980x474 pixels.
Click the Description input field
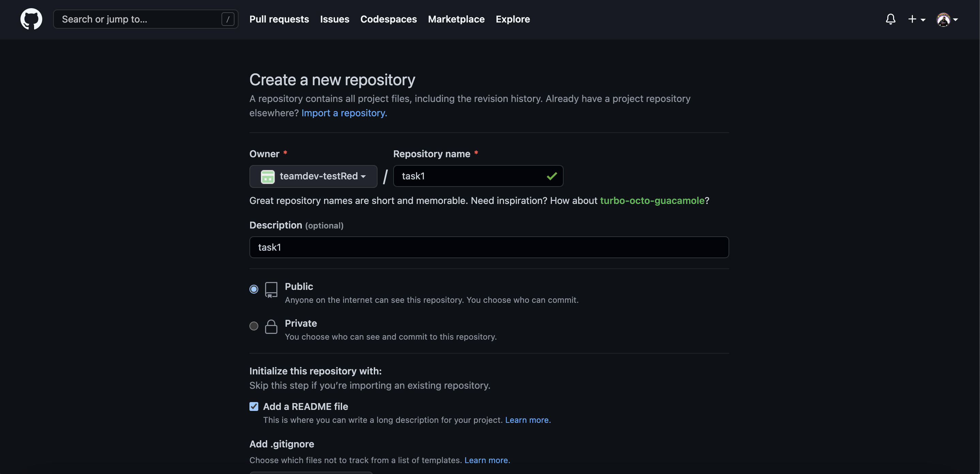[x=489, y=247]
